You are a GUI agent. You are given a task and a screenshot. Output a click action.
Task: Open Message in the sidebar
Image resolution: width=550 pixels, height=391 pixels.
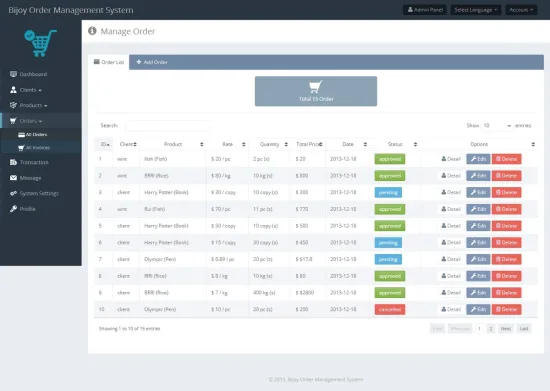point(26,178)
